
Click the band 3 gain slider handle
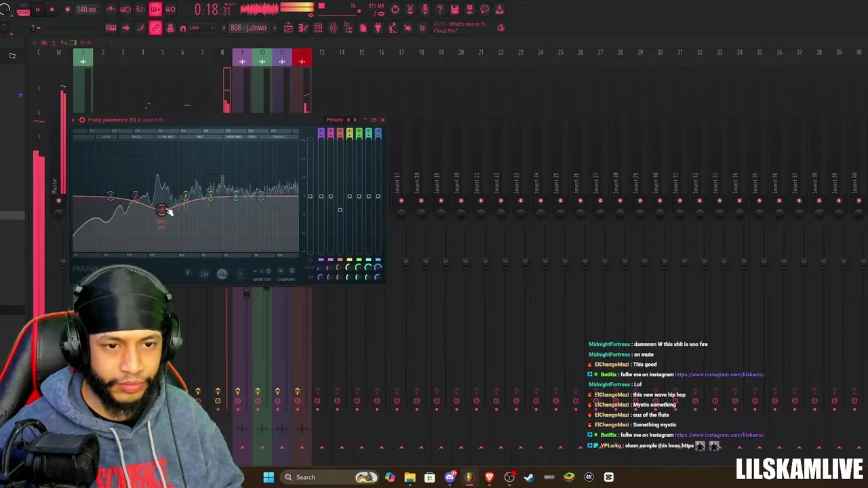tap(340, 209)
